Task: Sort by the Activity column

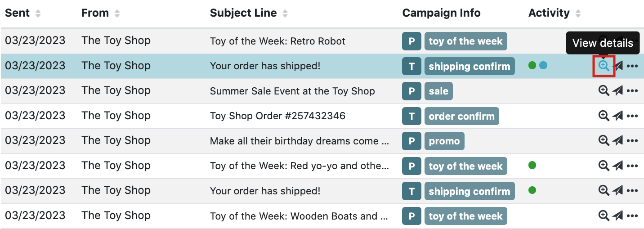Action: pyautogui.click(x=578, y=13)
